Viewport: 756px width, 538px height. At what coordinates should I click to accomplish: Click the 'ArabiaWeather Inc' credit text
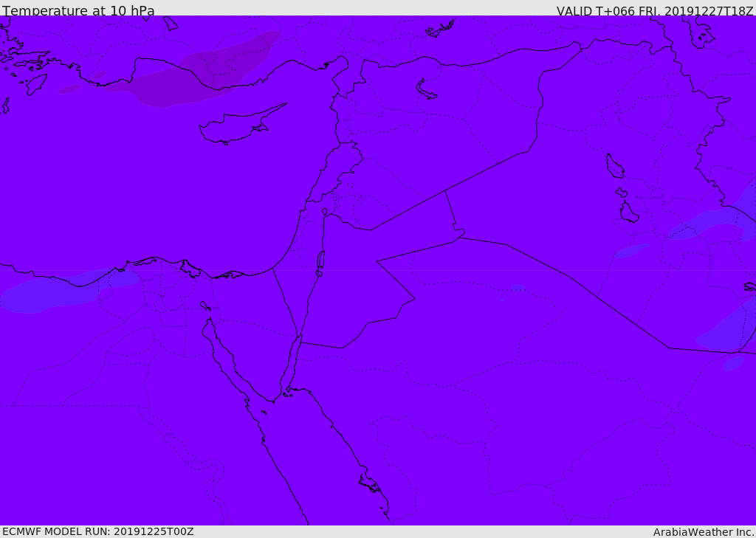pyautogui.click(x=703, y=532)
